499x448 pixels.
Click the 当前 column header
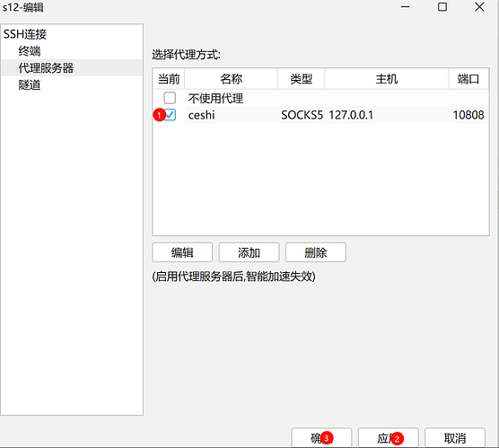169,79
